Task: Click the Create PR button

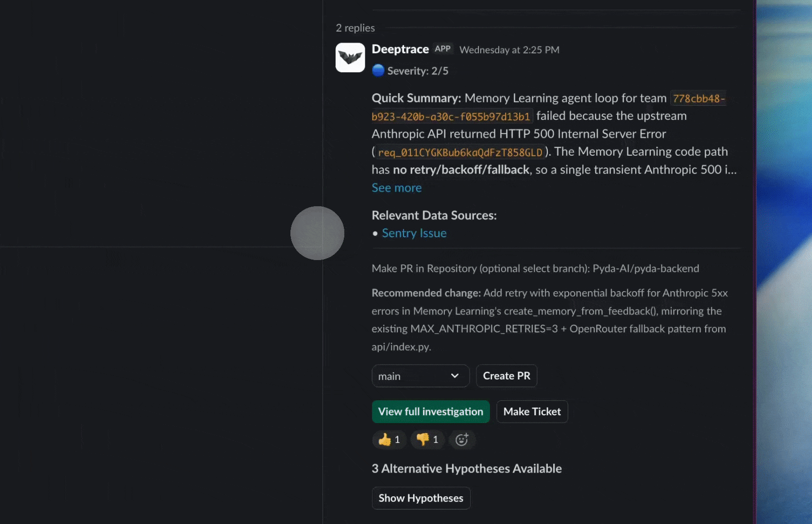Action: tap(507, 376)
